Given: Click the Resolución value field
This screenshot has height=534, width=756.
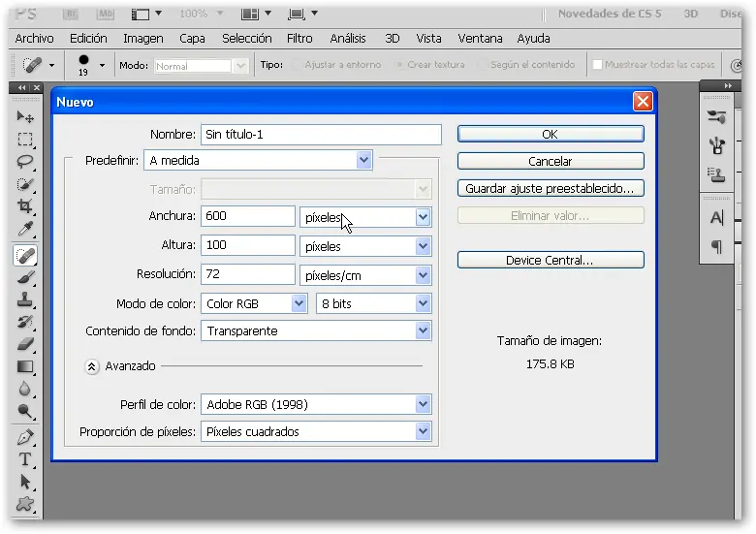Looking at the screenshot, I should tap(248, 273).
